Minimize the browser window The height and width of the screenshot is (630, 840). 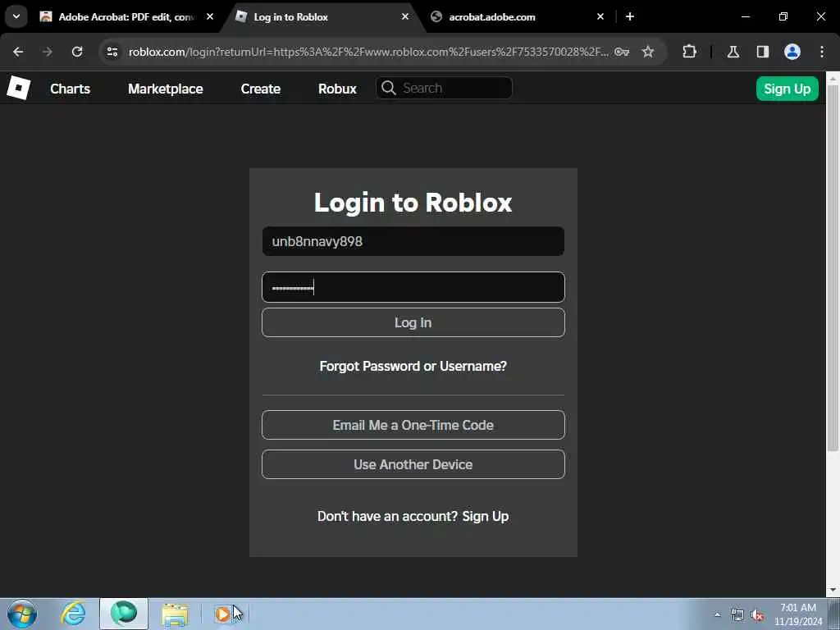click(x=745, y=16)
